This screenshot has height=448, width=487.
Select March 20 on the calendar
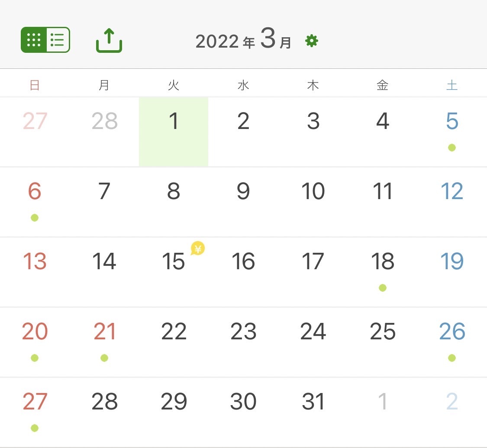pyautogui.click(x=35, y=332)
